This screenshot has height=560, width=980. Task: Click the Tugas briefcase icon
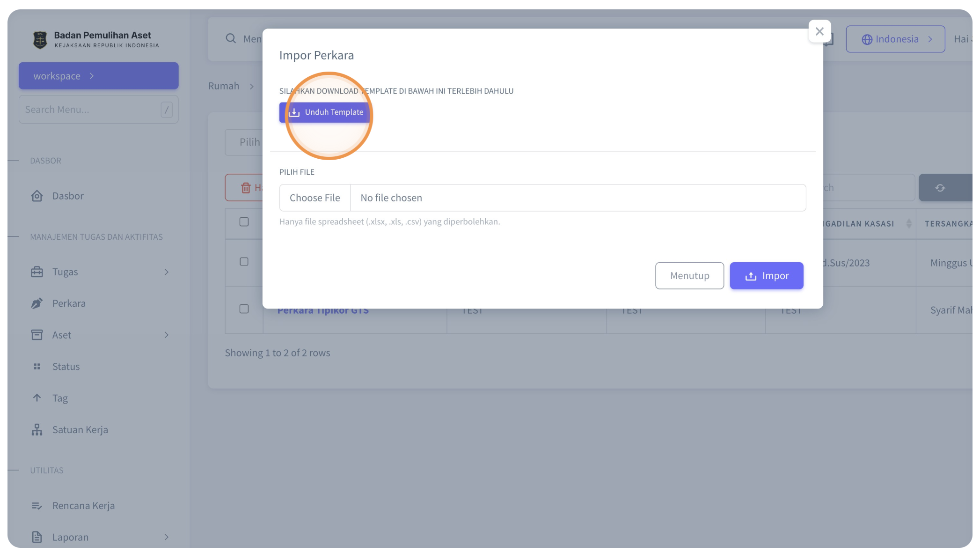click(37, 272)
